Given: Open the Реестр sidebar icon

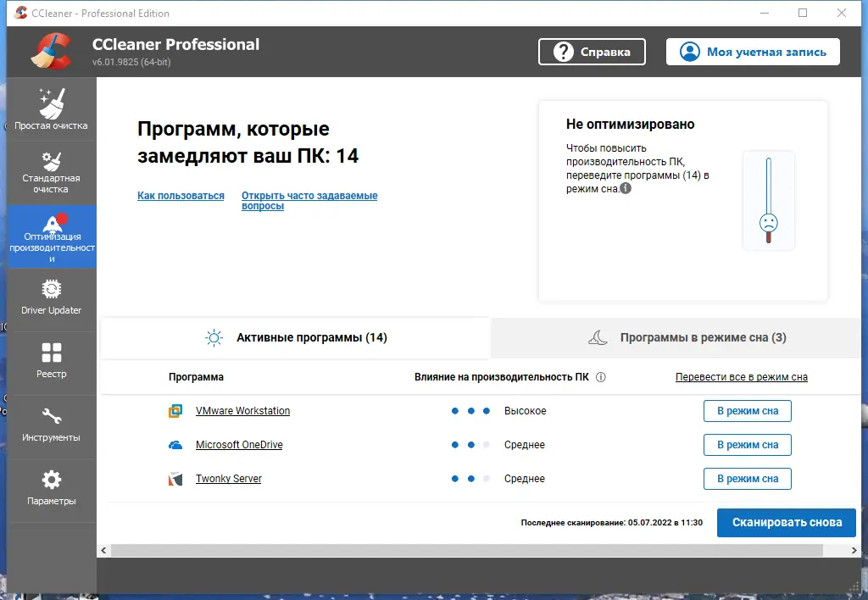Looking at the screenshot, I should click(x=52, y=362).
